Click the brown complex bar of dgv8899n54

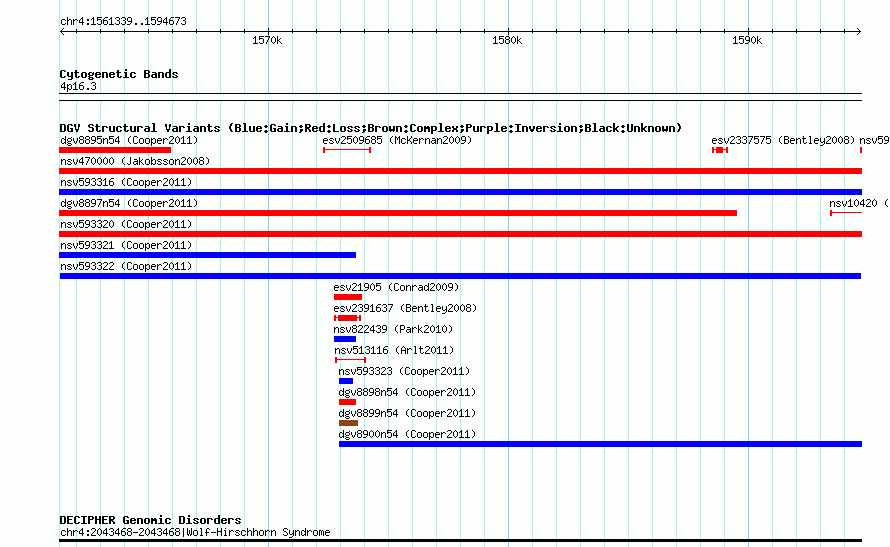tap(349, 423)
